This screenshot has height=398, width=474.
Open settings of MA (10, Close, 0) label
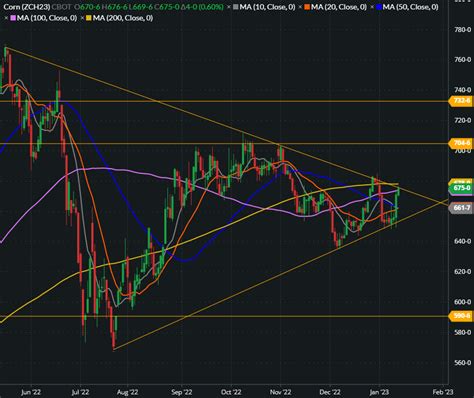tap(267, 7)
